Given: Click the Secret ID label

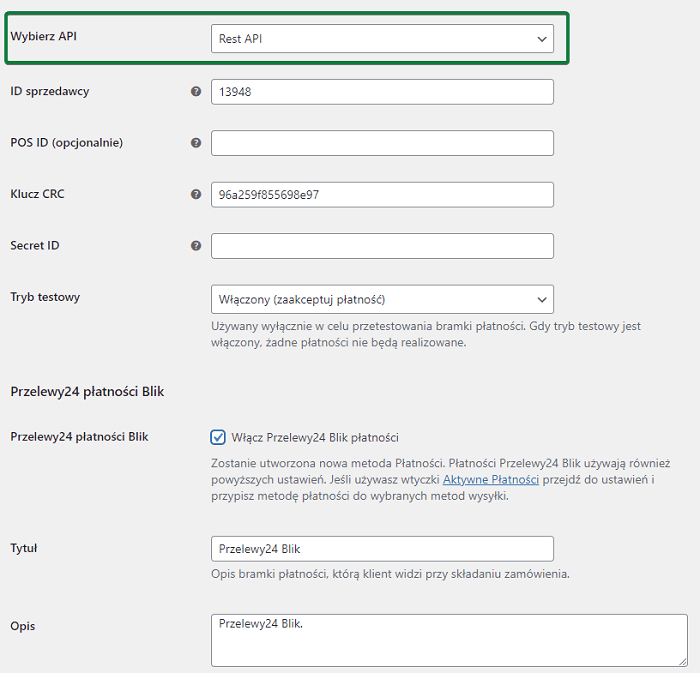Looking at the screenshot, I should coord(34,245).
